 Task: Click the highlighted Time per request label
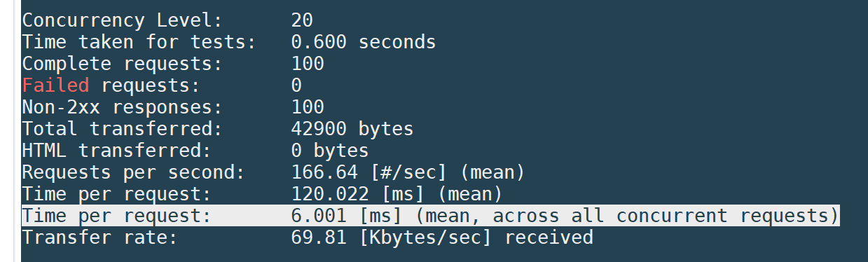point(117,216)
